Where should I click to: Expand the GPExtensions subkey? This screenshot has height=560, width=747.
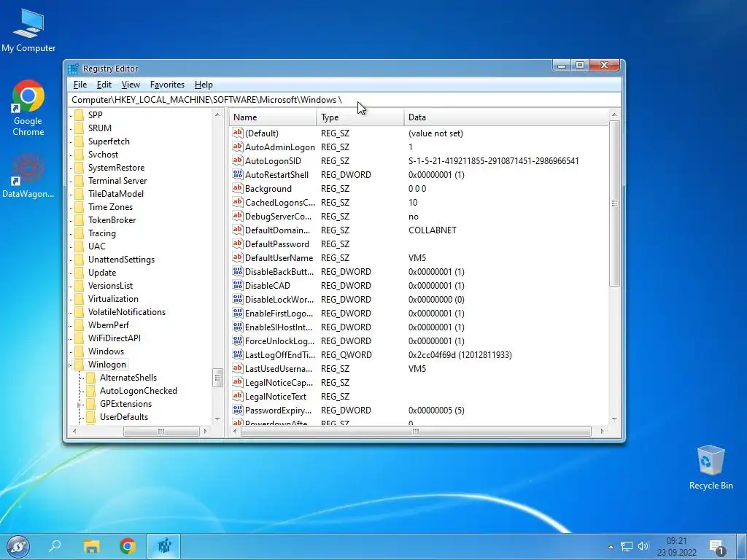click(80, 404)
